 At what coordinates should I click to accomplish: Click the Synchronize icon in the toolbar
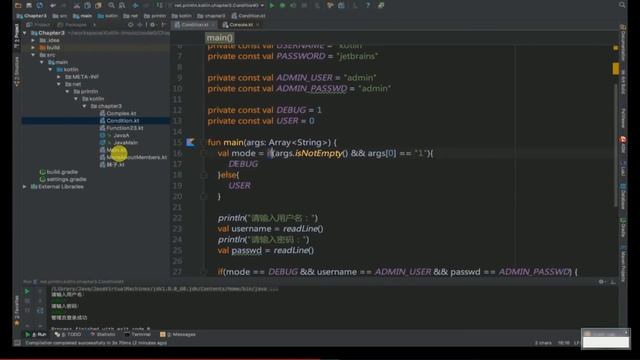click(40, 5)
